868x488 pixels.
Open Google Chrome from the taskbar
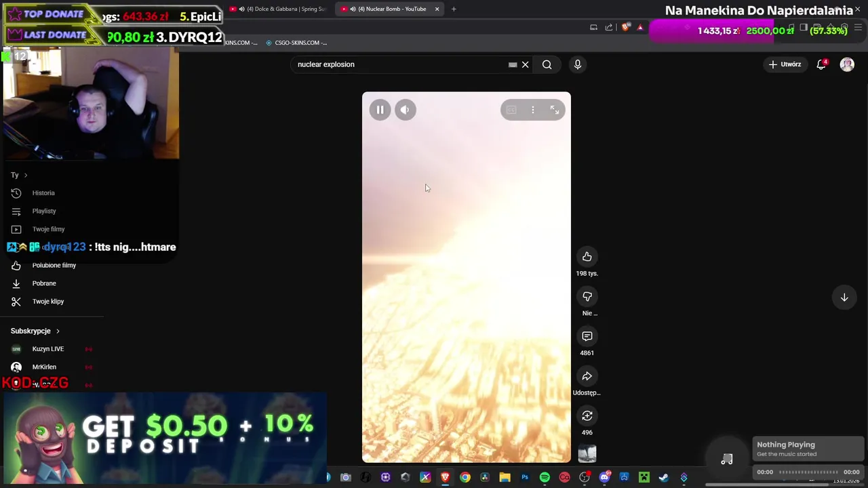pyautogui.click(x=465, y=478)
